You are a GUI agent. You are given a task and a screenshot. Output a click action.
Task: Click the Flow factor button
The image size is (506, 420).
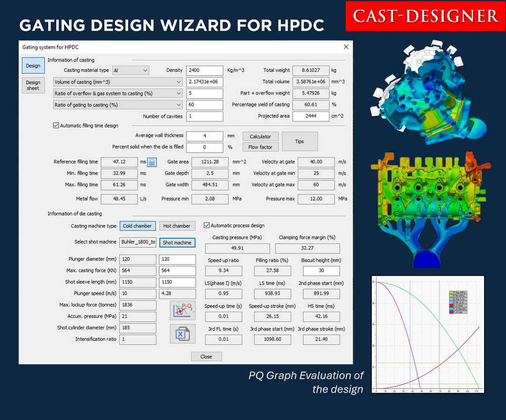[260, 147]
